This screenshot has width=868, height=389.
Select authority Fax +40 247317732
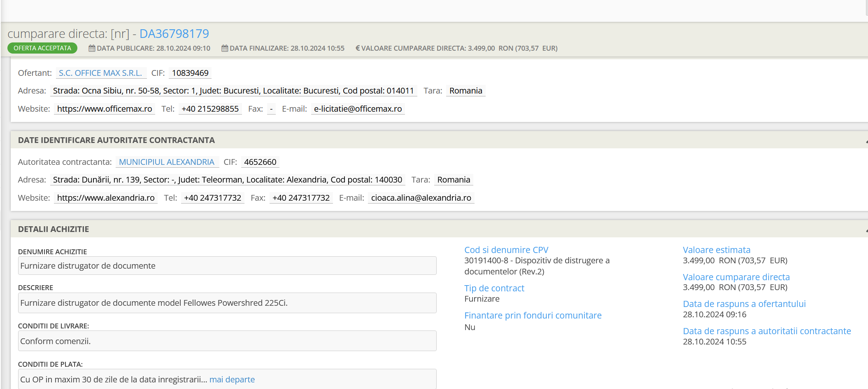tap(301, 198)
